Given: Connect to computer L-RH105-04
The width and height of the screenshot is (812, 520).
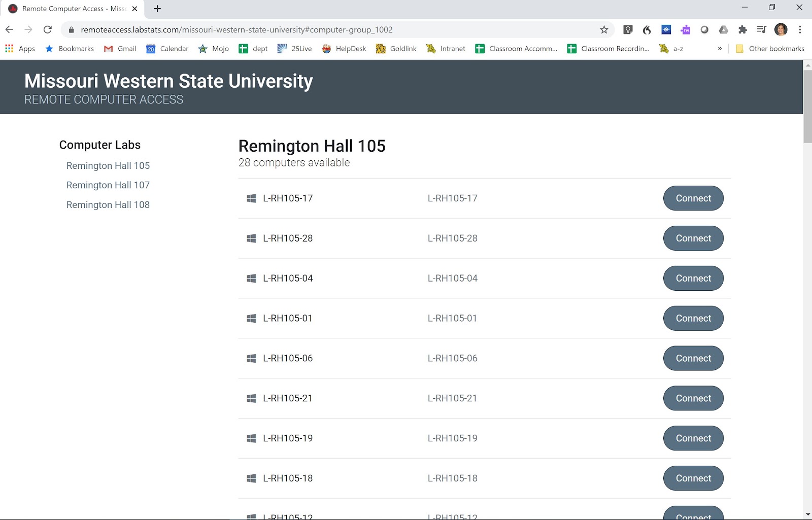Looking at the screenshot, I should pos(693,279).
